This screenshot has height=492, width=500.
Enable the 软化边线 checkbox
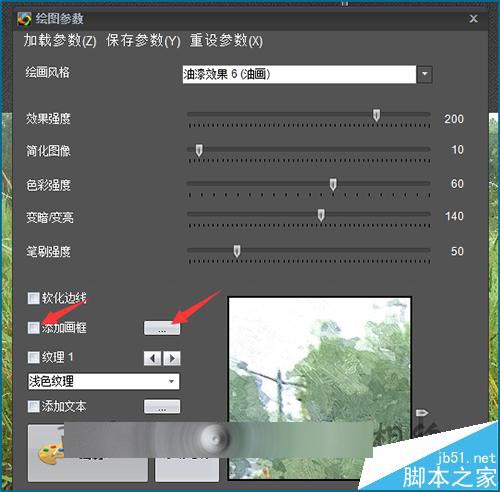[x=33, y=298]
